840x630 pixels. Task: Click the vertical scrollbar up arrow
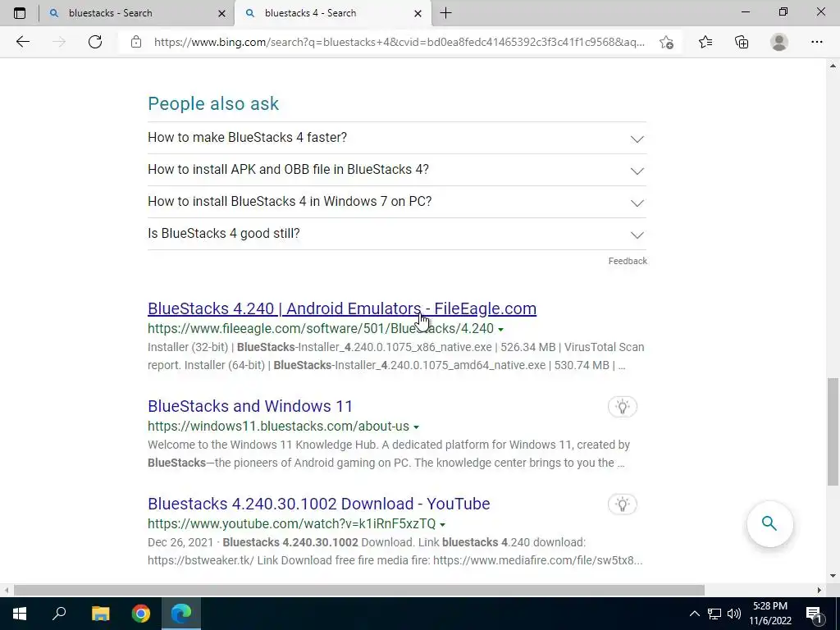pyautogui.click(x=832, y=66)
